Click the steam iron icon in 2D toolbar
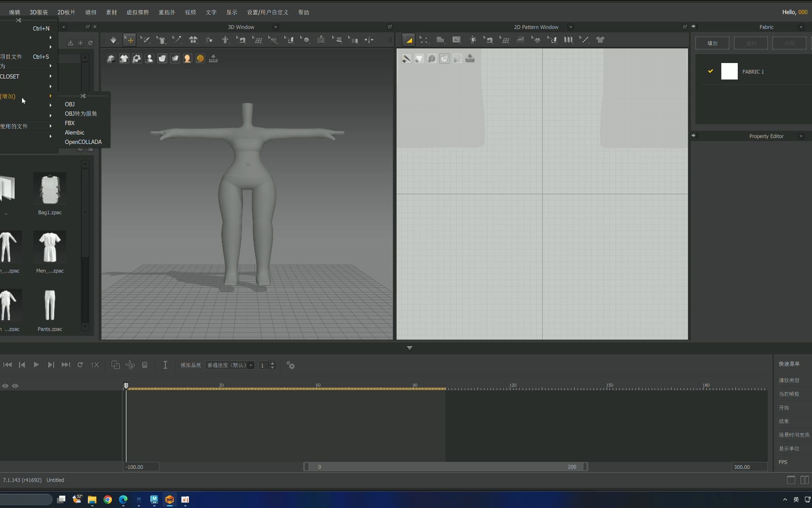Viewport: 812px width, 508px height. point(520,40)
